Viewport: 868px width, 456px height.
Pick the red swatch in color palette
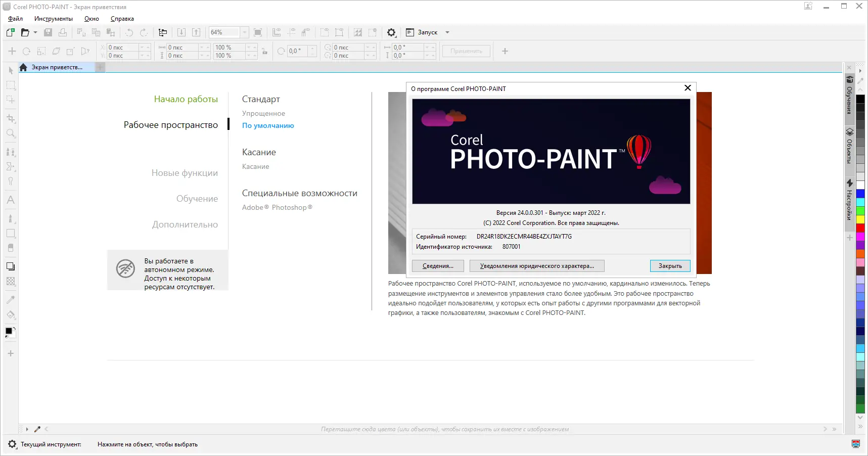click(x=860, y=228)
